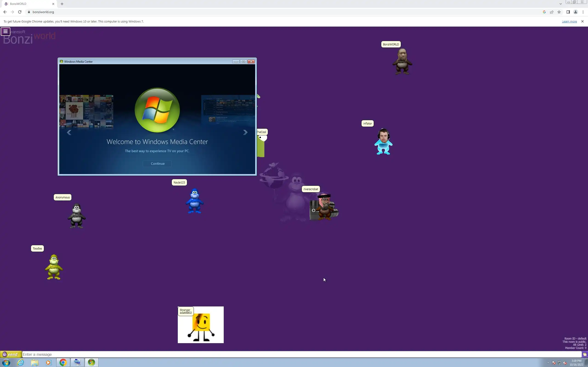Go to previous Media Center slide arrow

(69, 132)
